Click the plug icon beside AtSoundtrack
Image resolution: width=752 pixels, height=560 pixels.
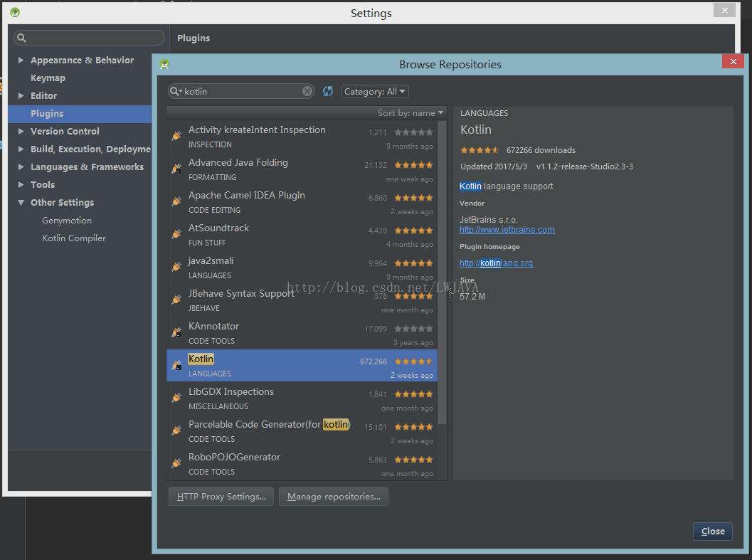tap(176, 233)
